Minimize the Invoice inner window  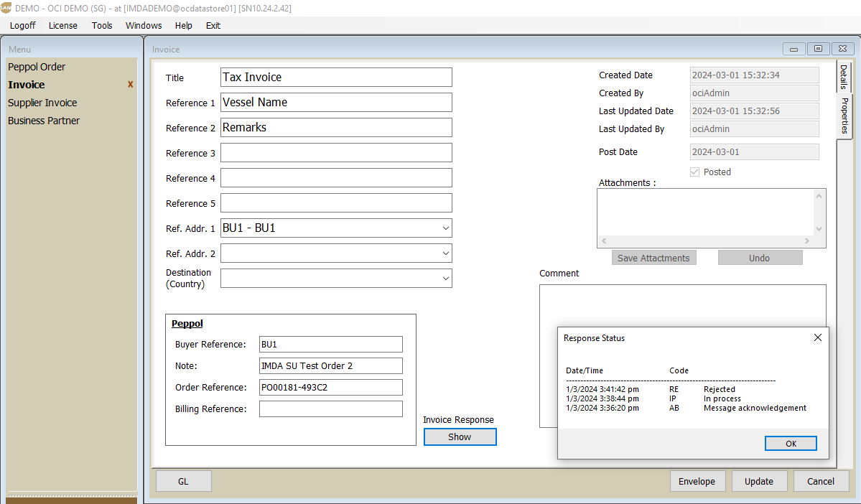pos(793,49)
